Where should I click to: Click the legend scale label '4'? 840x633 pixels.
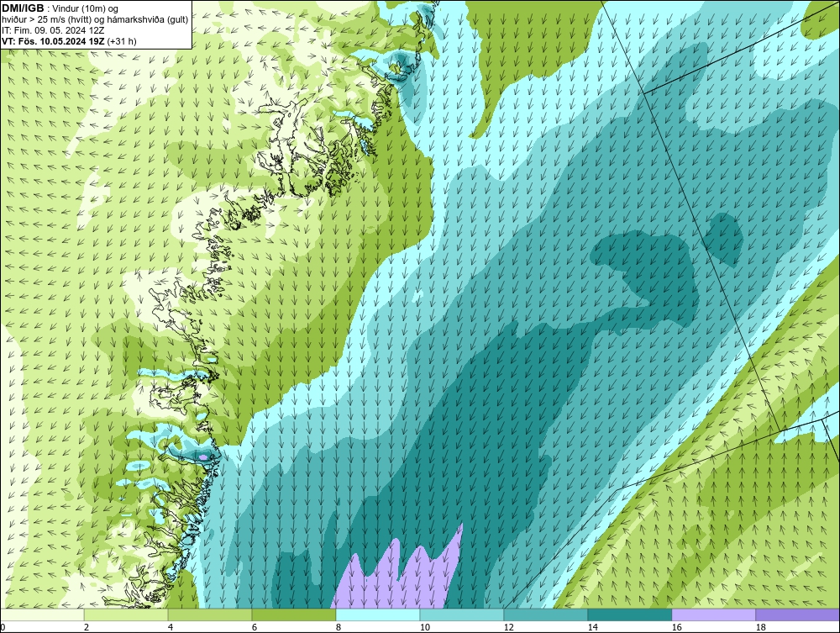pos(171,627)
